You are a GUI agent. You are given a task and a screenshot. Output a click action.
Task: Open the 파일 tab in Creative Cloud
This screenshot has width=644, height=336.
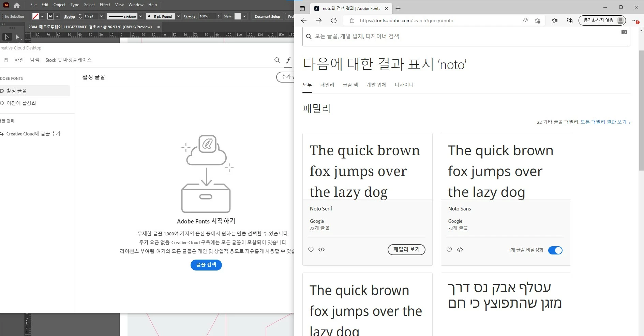point(19,60)
